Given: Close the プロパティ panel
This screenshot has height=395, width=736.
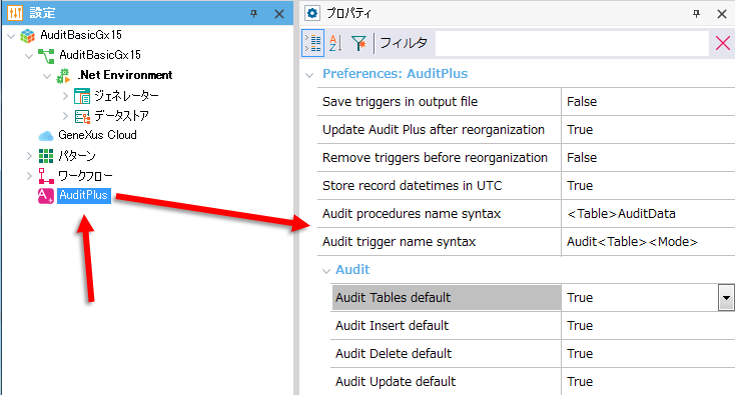Looking at the screenshot, I should click(722, 14).
